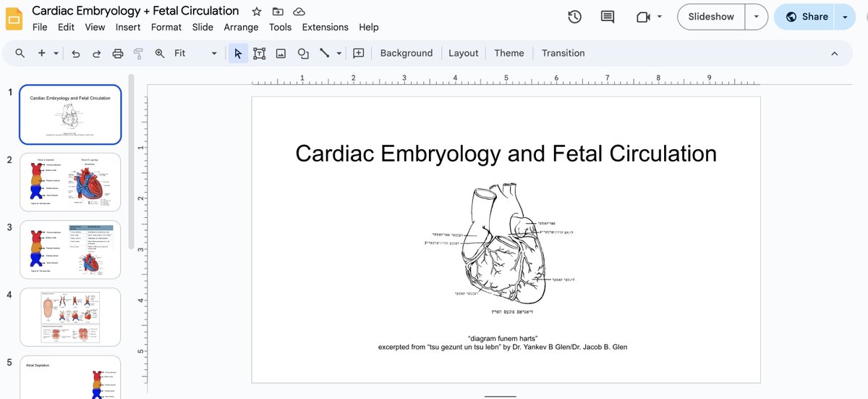Select slide 4 thumbnail in filmstrip

coord(70,317)
